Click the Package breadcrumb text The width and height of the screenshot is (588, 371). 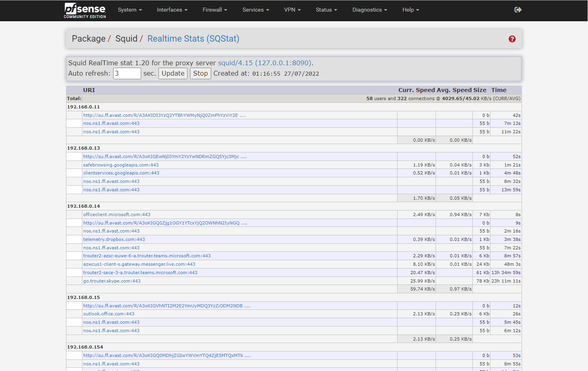tap(88, 39)
